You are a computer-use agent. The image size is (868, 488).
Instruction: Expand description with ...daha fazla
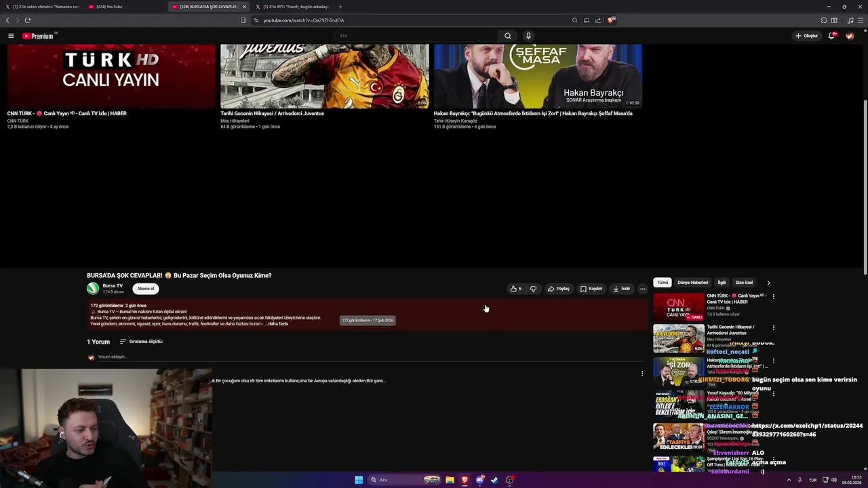(x=277, y=324)
